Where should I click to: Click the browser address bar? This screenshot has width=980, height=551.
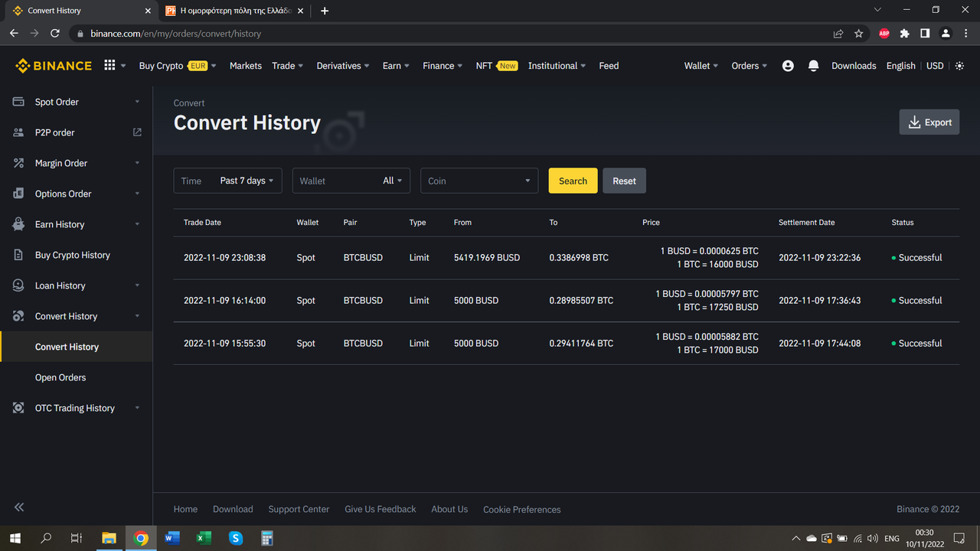point(452,34)
